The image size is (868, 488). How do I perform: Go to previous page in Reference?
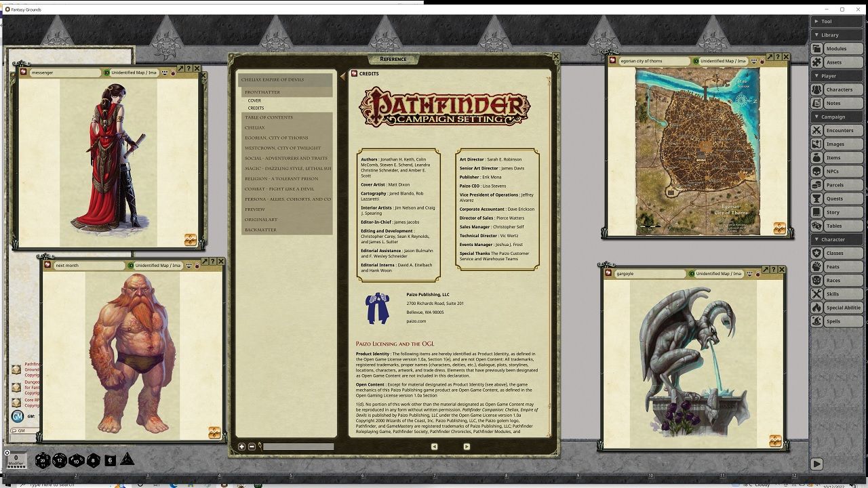[434, 446]
